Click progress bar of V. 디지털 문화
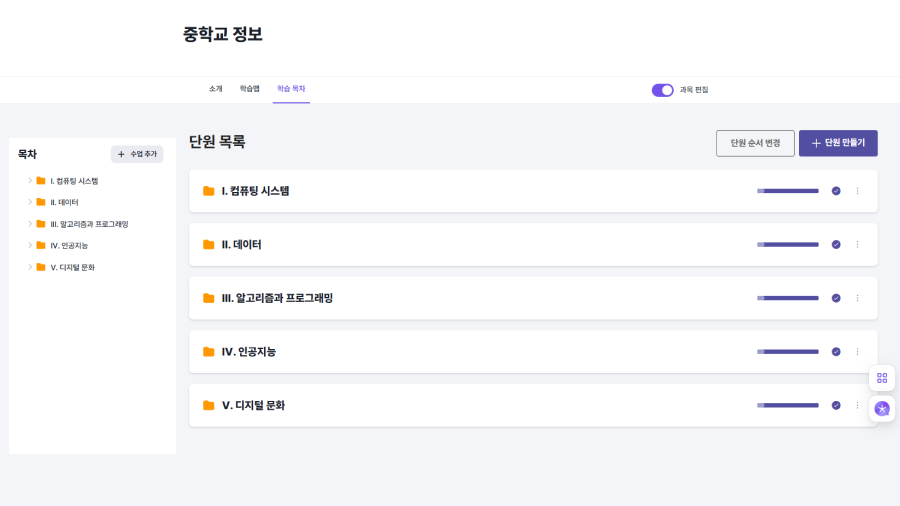The height and width of the screenshot is (506, 900). 788,405
